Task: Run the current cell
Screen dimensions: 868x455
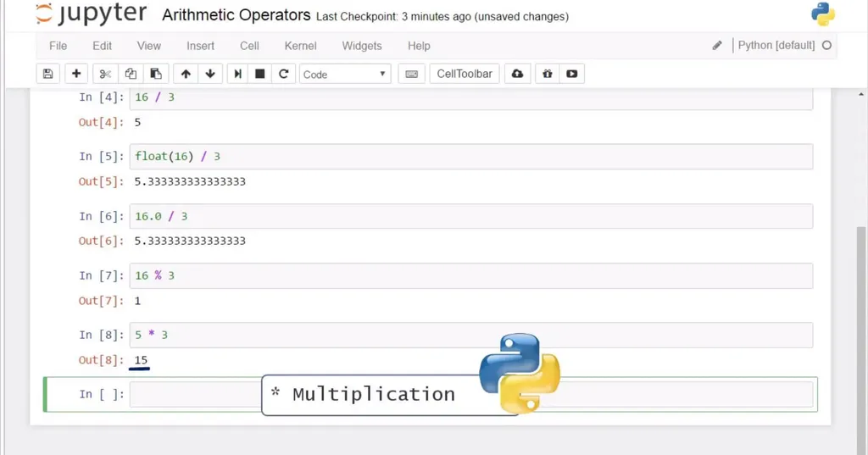Action: click(237, 74)
